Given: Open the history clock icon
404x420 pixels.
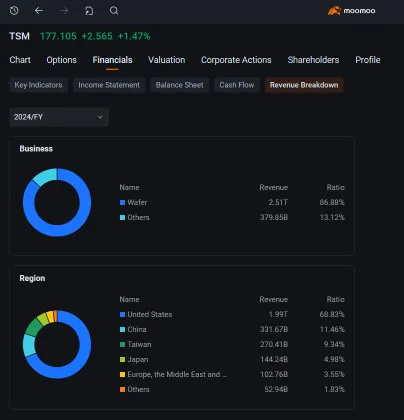Looking at the screenshot, I should pos(14,11).
